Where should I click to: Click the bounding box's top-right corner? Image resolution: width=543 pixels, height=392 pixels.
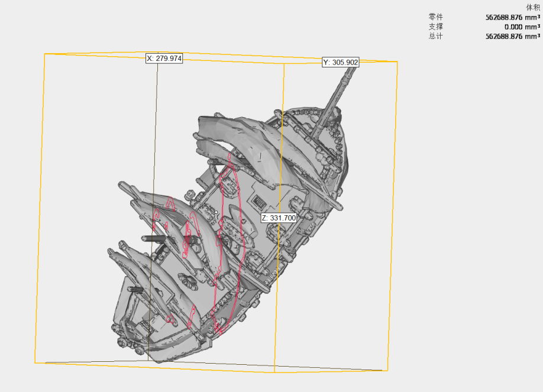397,61
